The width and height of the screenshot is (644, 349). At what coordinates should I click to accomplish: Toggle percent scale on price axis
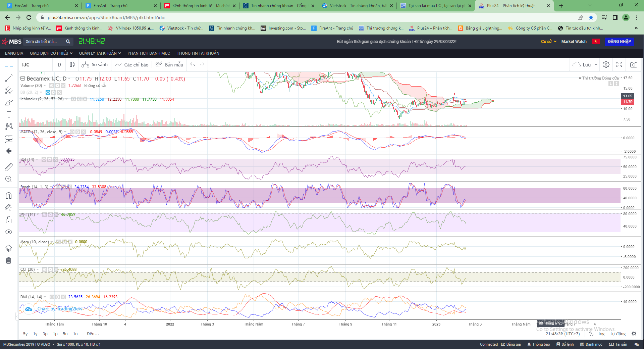point(591,334)
